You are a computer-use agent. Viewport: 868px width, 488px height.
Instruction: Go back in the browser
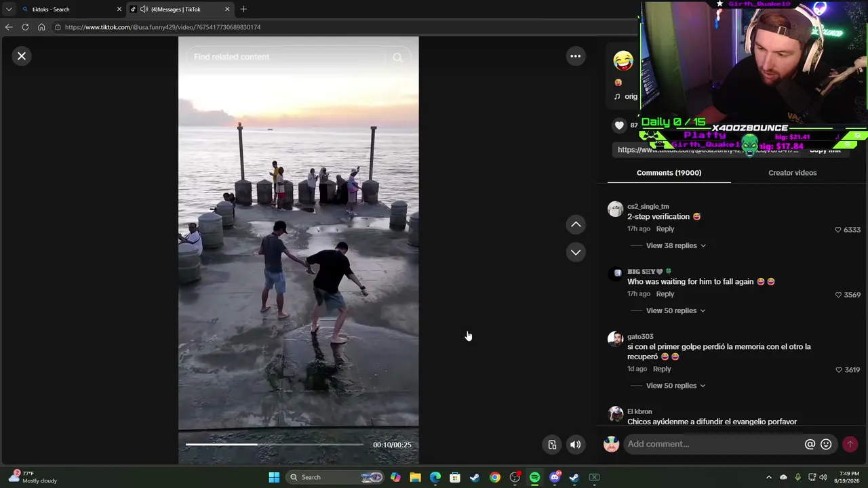9,27
